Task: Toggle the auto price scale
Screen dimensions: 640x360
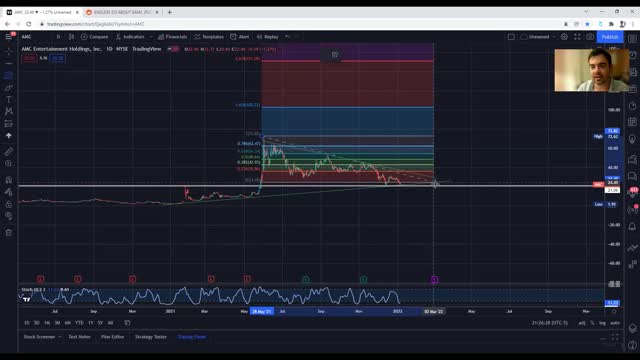Action: (x=615, y=323)
